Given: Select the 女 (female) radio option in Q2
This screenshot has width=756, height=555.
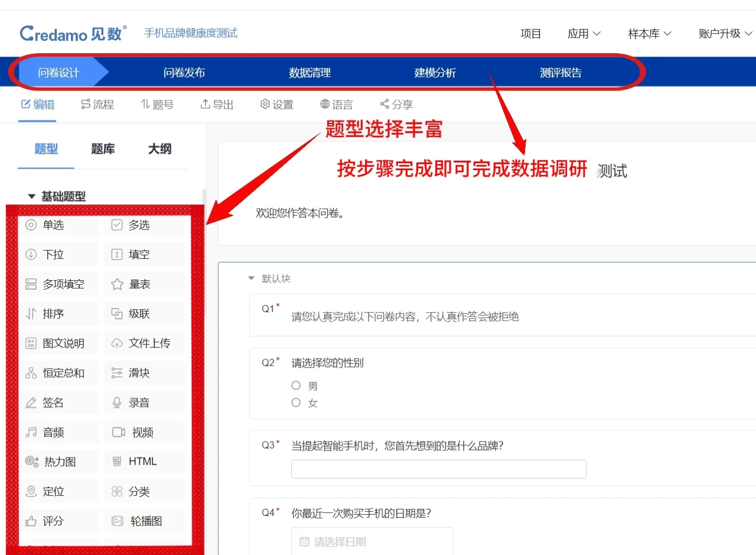Looking at the screenshot, I should point(295,403).
